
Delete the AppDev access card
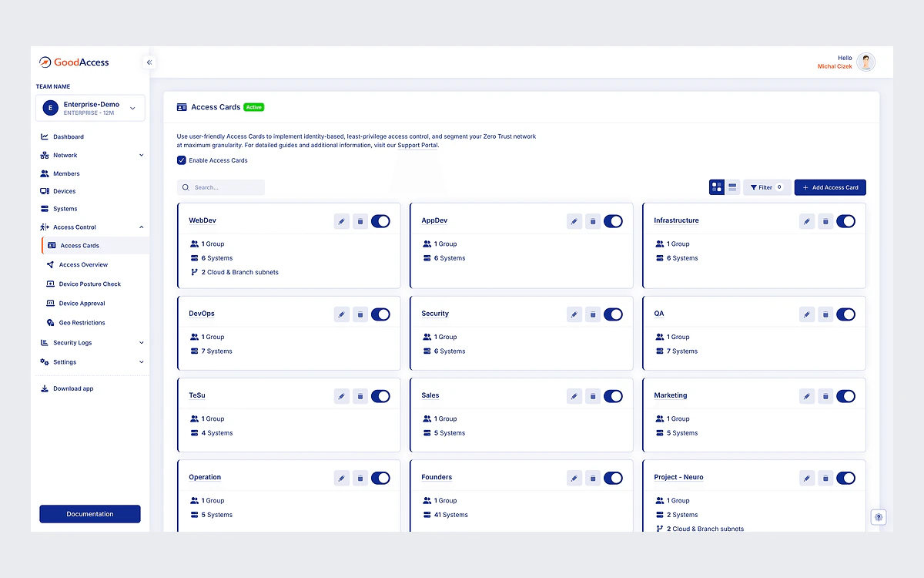pyautogui.click(x=593, y=221)
